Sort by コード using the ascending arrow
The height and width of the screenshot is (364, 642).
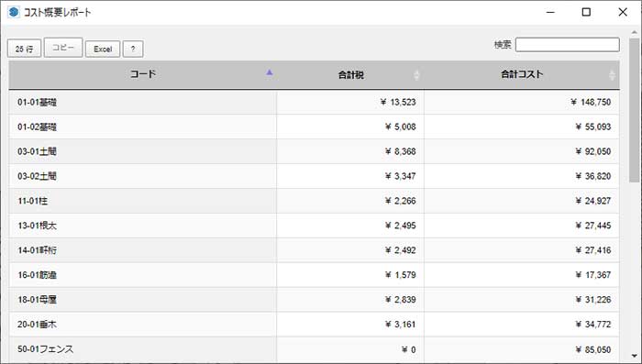point(269,72)
